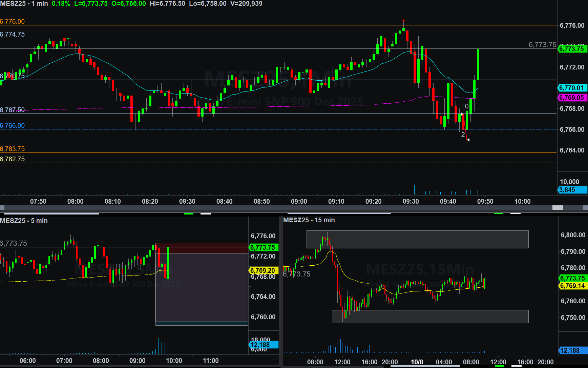588x368 pixels.
Task: Click the yellow 6,769.14 price tag on 15-min chart
Action: 572,286
